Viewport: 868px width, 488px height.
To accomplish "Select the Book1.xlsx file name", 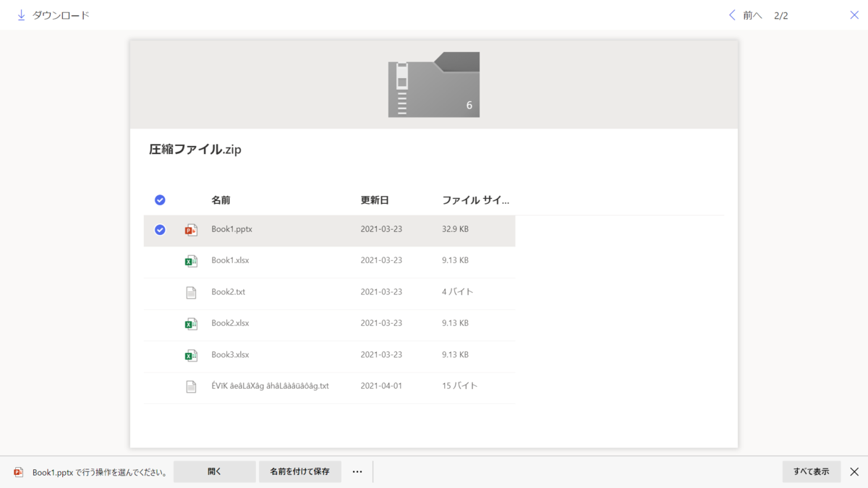I will click(230, 260).
